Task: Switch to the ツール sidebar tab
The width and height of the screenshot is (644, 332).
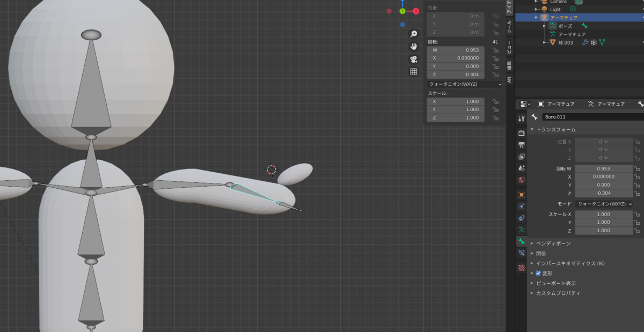Action: 509,26
